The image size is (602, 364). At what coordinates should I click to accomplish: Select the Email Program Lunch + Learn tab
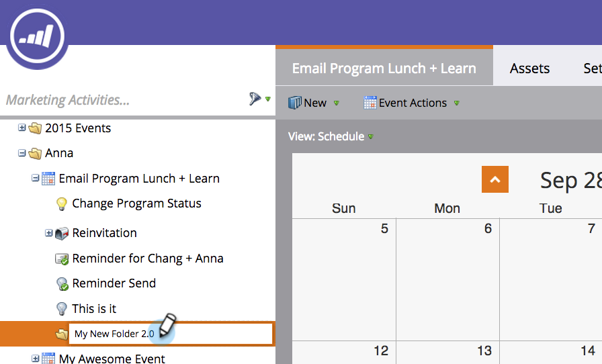(x=384, y=68)
